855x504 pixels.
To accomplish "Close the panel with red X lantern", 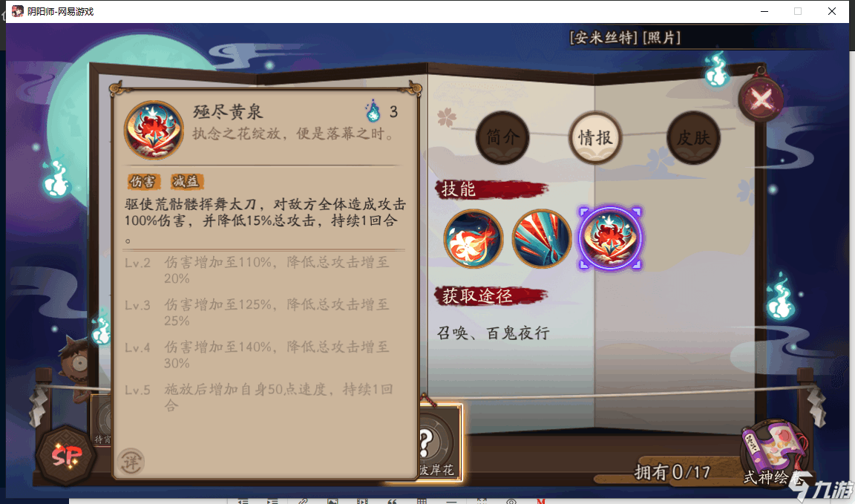I will (761, 99).
